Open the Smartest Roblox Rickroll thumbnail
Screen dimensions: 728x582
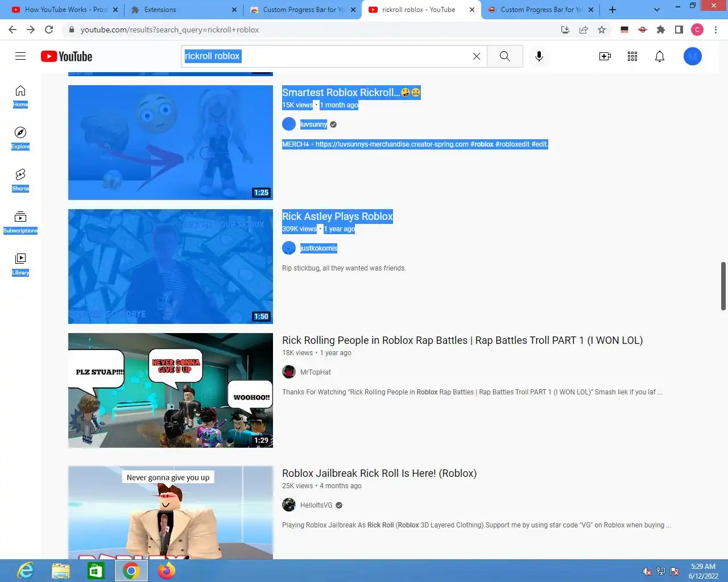pyautogui.click(x=171, y=143)
